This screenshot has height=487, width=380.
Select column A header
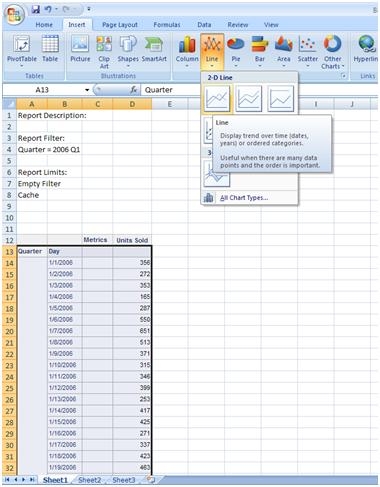32,104
